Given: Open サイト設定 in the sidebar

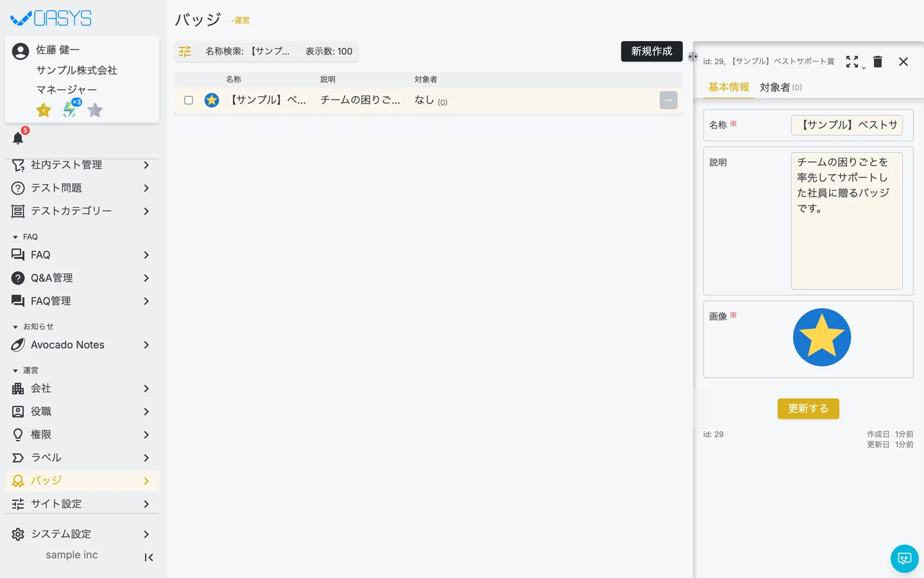Looking at the screenshot, I should [82, 504].
